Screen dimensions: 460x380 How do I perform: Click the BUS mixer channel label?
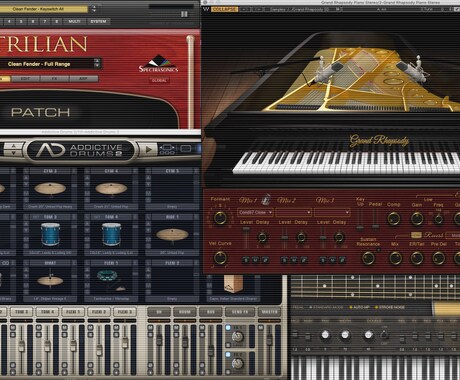click(x=211, y=312)
